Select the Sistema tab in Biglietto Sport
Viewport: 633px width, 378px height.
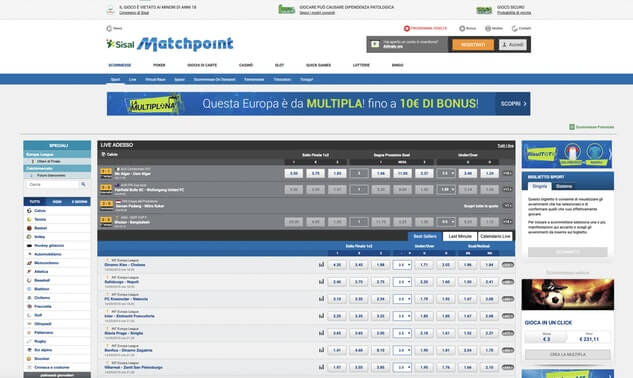(564, 186)
